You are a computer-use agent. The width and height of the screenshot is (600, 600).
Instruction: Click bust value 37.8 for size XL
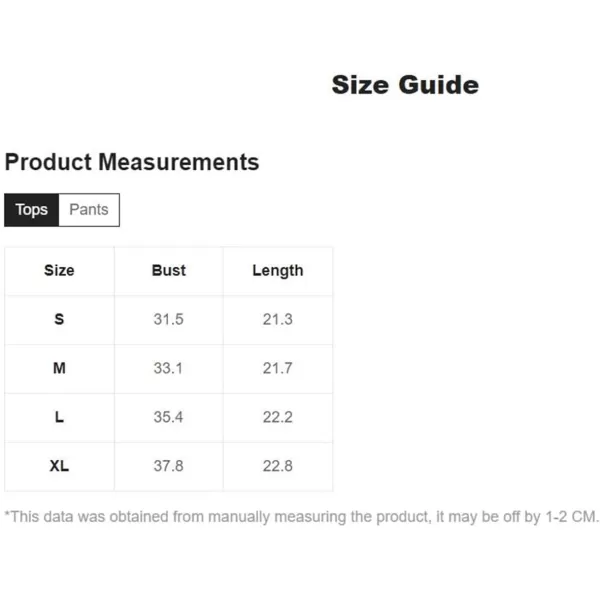[x=168, y=466]
